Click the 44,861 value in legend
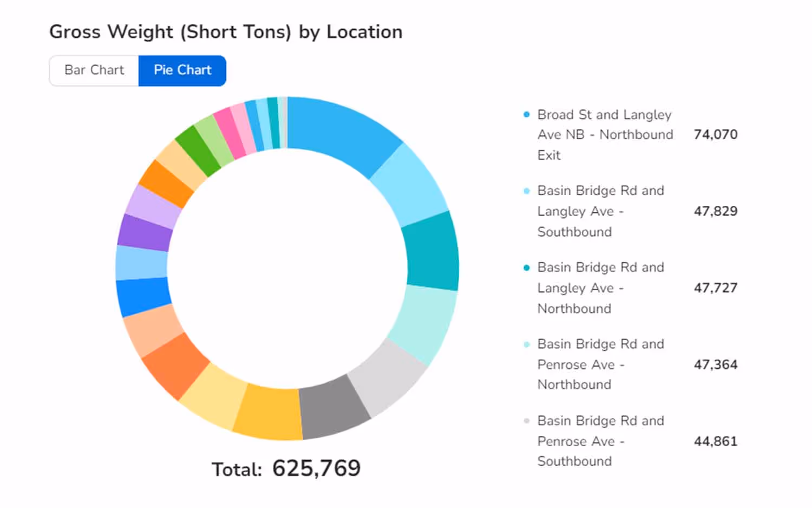The image size is (812, 508). [716, 441]
